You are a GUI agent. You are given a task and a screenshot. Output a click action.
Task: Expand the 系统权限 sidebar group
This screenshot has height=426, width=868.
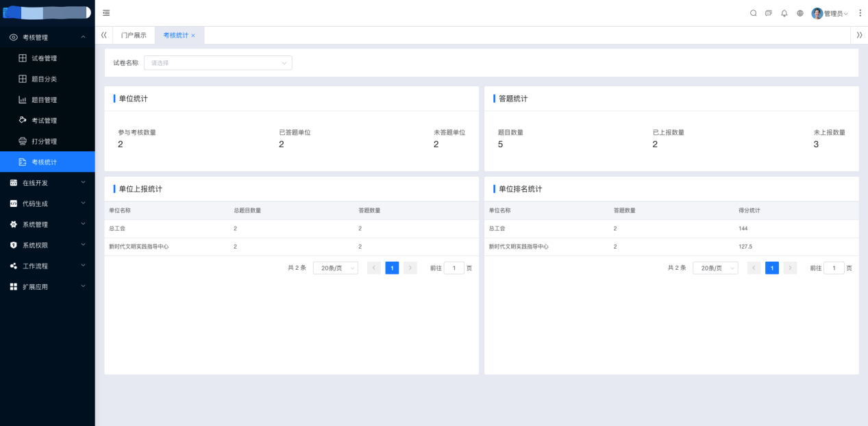pos(47,245)
